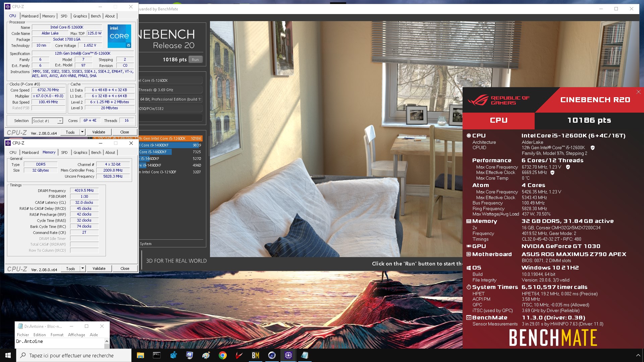Switch to Notepad via its taskbar icon
Viewport: 644px width, 362px height.
click(305, 355)
